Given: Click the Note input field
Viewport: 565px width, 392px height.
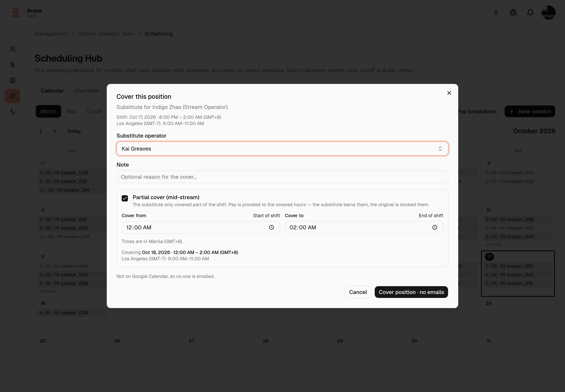Looking at the screenshot, I should [282, 177].
